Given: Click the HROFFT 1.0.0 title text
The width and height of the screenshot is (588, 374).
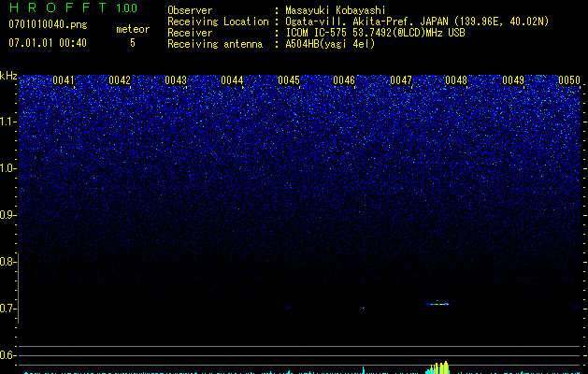Looking at the screenshot, I should point(73,7).
